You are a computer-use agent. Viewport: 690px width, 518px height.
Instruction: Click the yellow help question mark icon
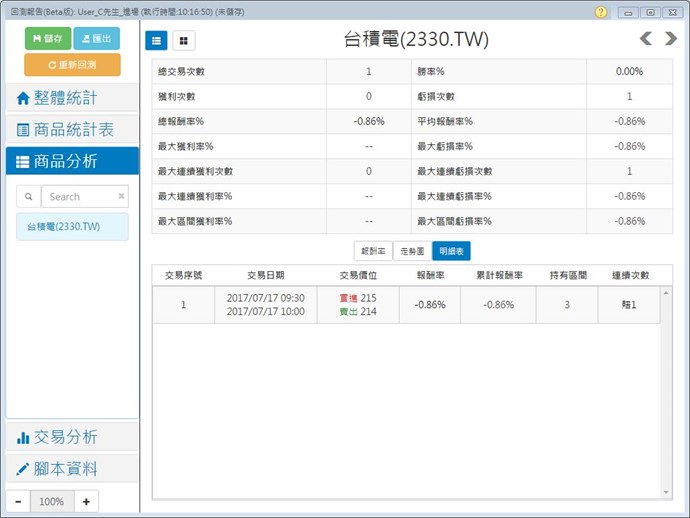coord(601,12)
